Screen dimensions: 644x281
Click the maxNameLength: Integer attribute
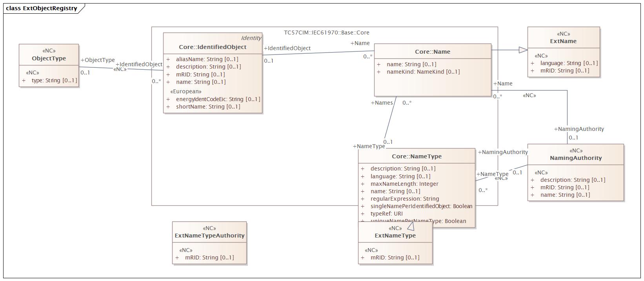404,184
